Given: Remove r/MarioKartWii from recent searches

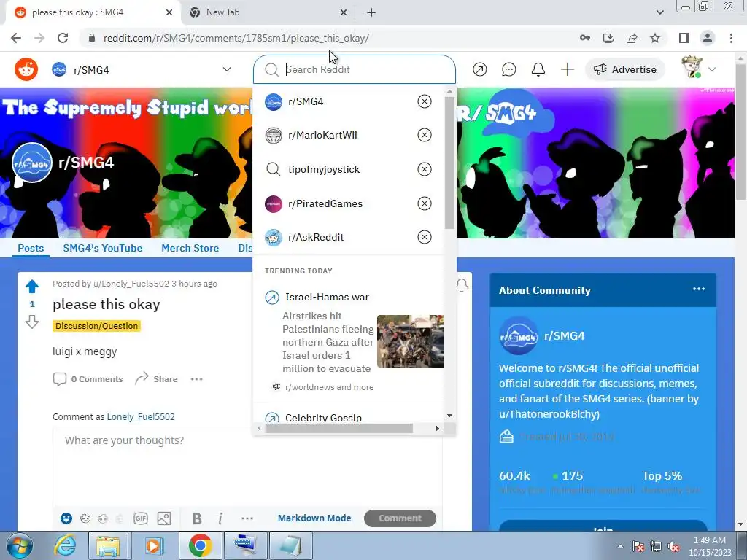Looking at the screenshot, I should (425, 135).
